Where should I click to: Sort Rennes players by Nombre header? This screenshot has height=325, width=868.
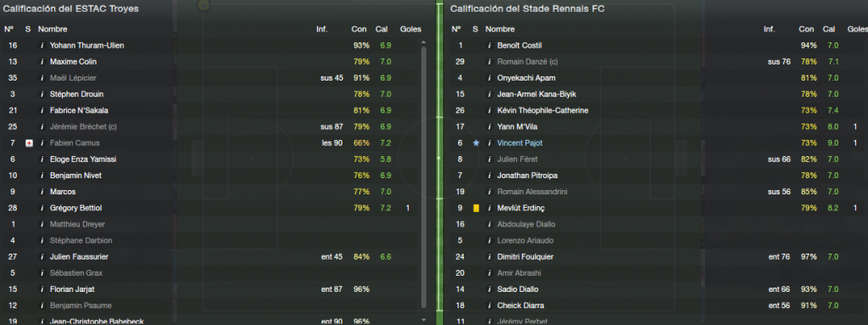500,29
